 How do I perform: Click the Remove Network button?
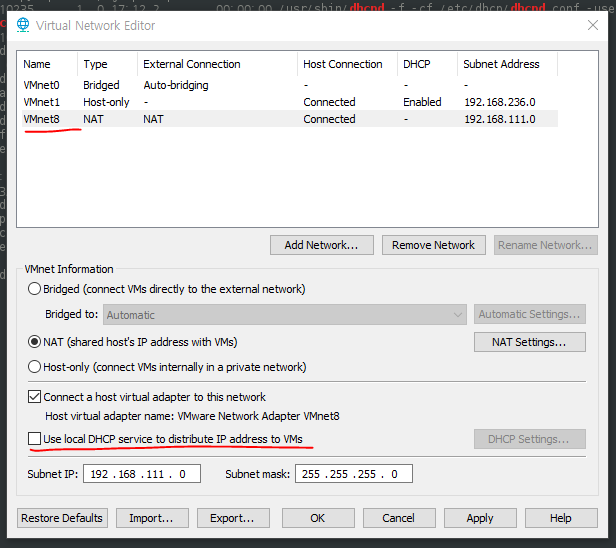click(434, 245)
